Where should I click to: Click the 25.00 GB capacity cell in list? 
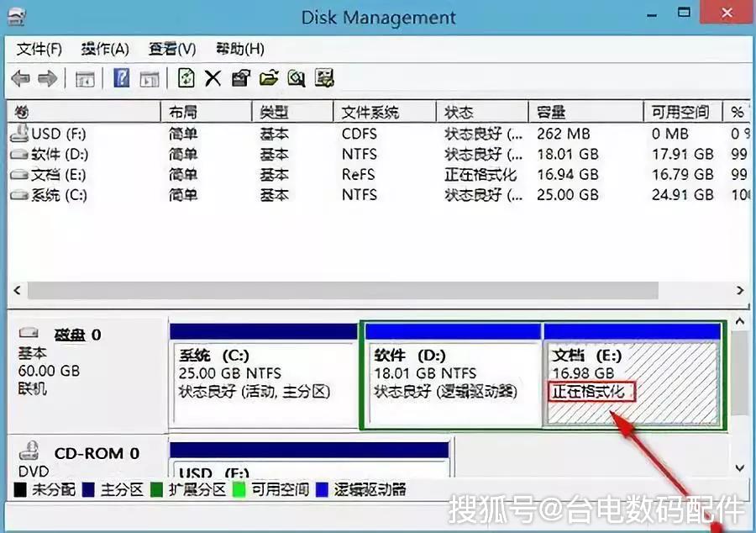coord(568,194)
